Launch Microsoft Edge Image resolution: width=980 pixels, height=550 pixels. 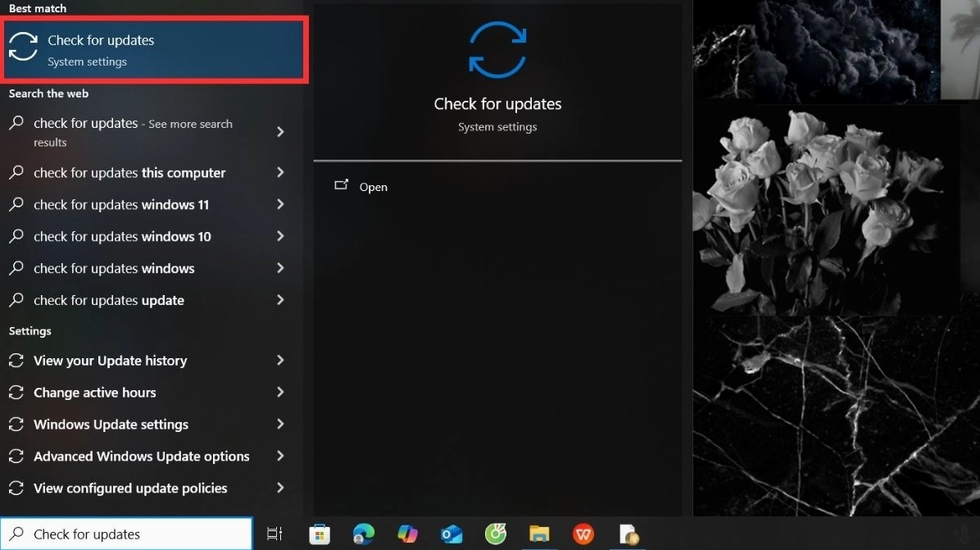coord(363,534)
